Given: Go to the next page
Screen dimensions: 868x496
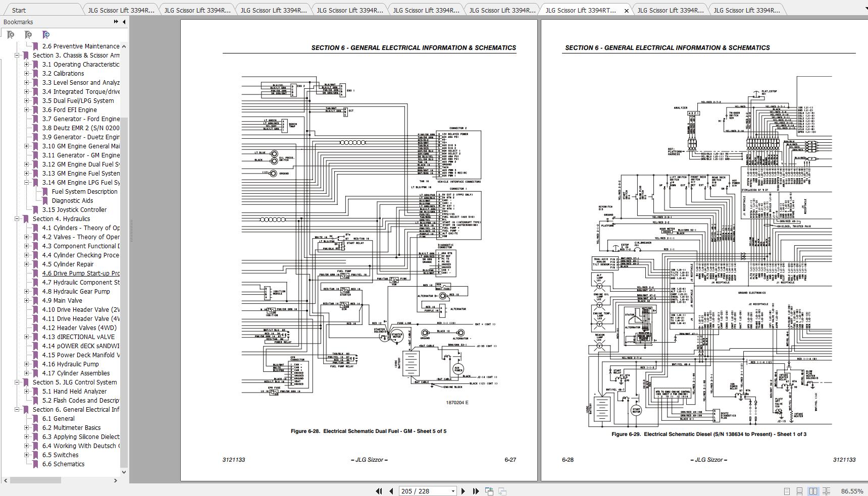Looking at the screenshot, I should tap(463, 491).
